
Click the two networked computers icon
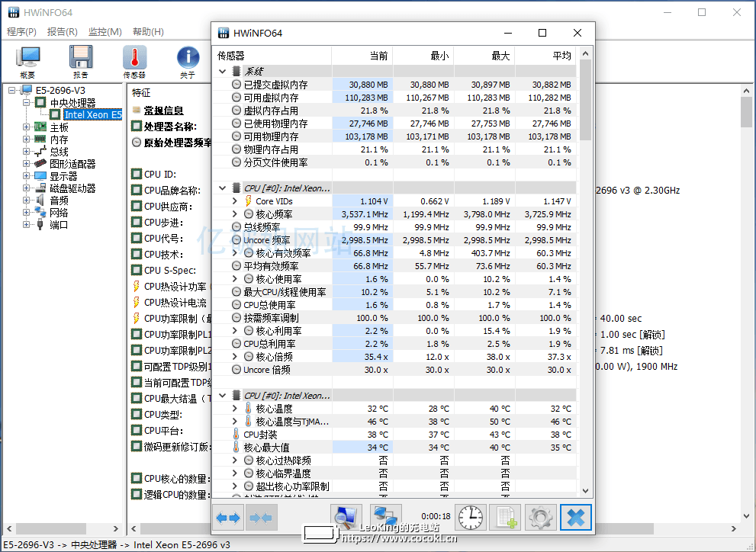(386, 516)
